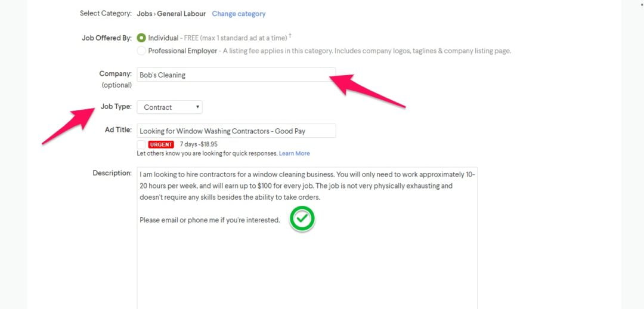Click the General Labour breadcrumb item
Viewport: 644px width, 309px height.
181,14
